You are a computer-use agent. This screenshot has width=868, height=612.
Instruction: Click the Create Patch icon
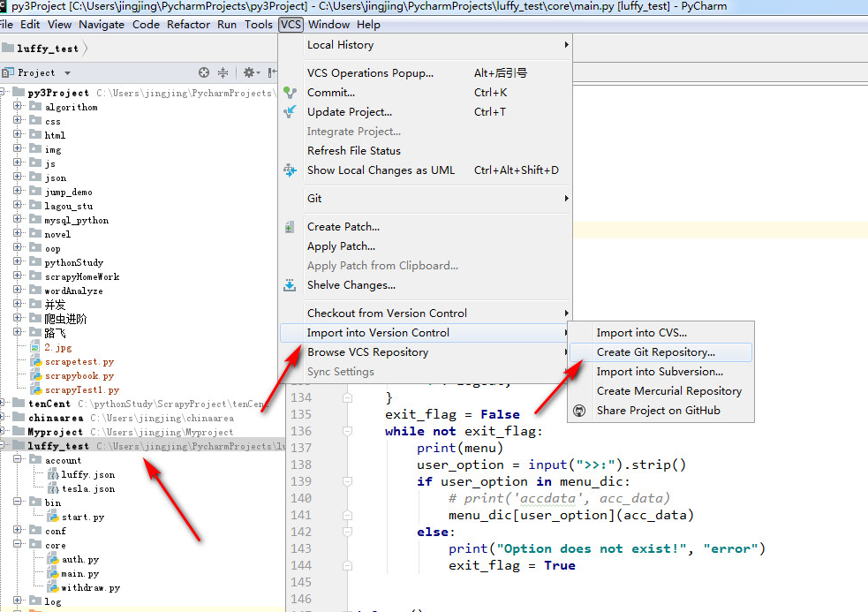pyautogui.click(x=289, y=227)
